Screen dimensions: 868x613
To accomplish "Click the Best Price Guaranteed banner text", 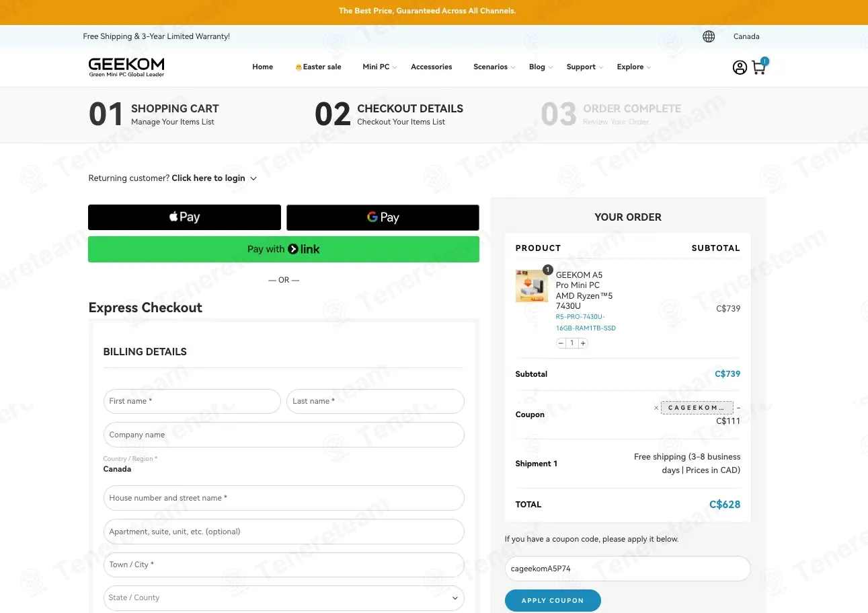I will (428, 11).
